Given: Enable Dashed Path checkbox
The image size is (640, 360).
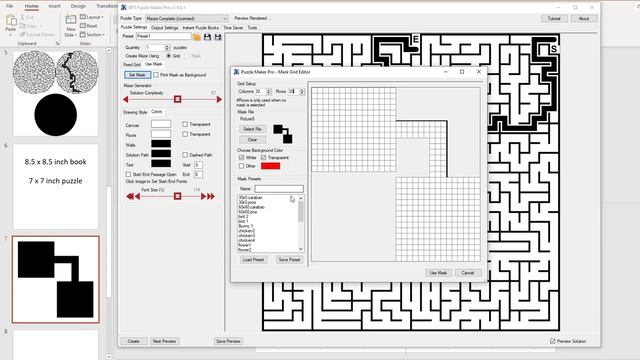Looking at the screenshot, I should pos(185,155).
